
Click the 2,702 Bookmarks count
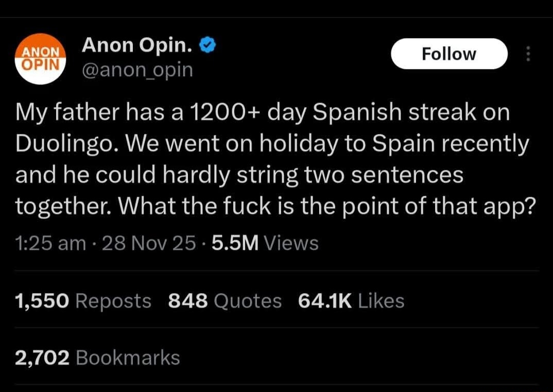pos(98,357)
